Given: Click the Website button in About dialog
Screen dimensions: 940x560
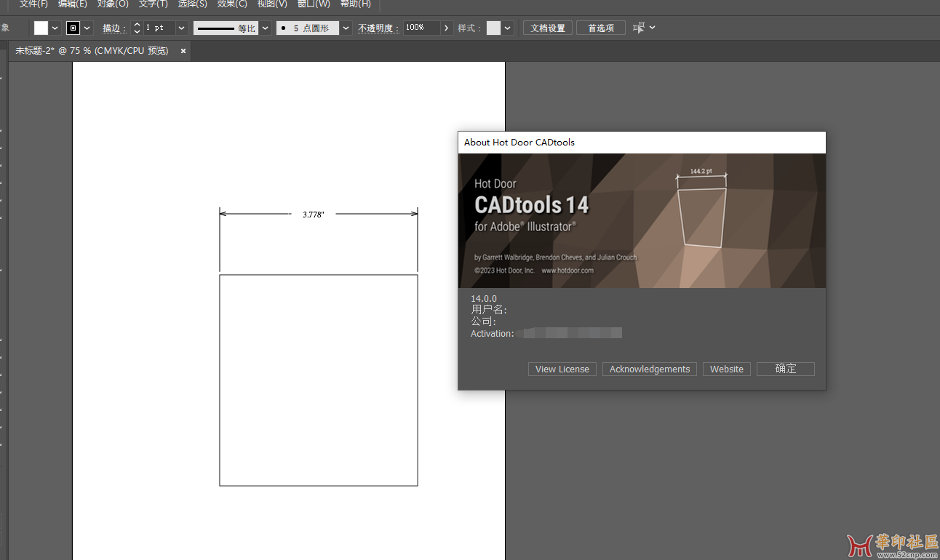Looking at the screenshot, I should coord(727,369).
